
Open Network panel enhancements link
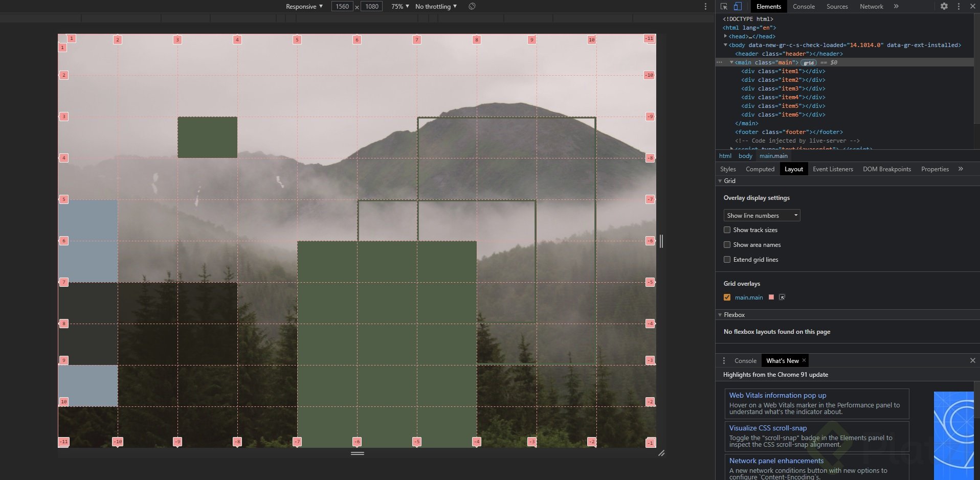776,461
